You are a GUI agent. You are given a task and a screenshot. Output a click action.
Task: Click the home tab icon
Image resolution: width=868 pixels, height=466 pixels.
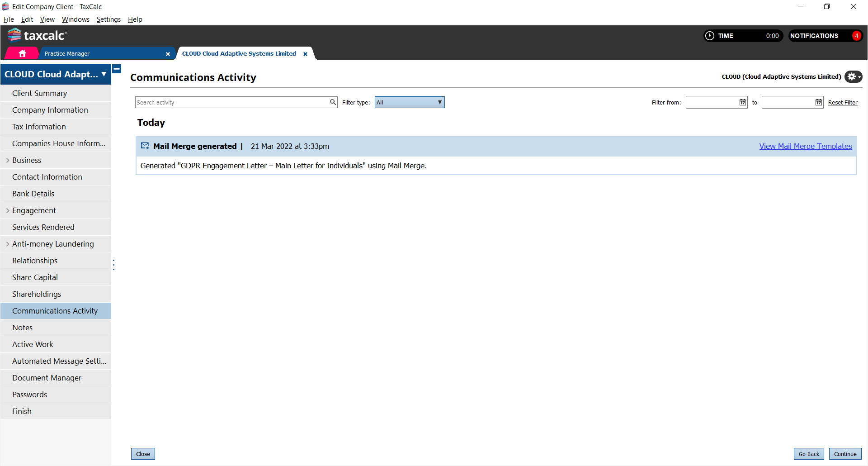click(x=22, y=53)
